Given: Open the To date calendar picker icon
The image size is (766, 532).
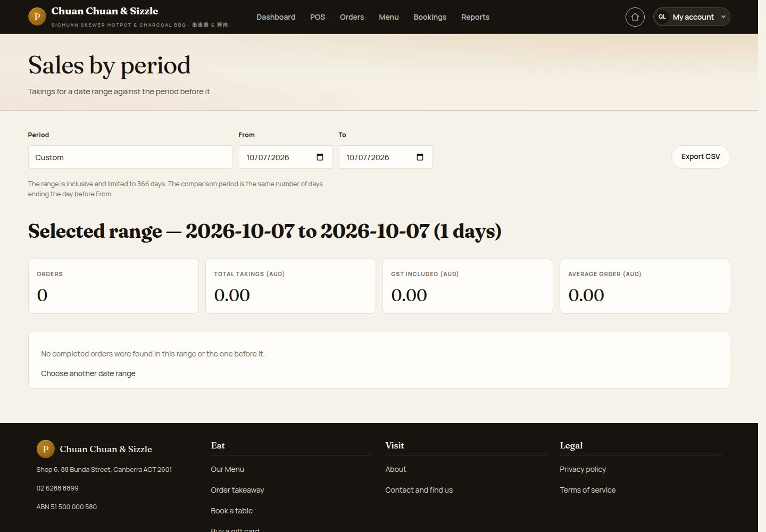Looking at the screenshot, I should point(420,157).
